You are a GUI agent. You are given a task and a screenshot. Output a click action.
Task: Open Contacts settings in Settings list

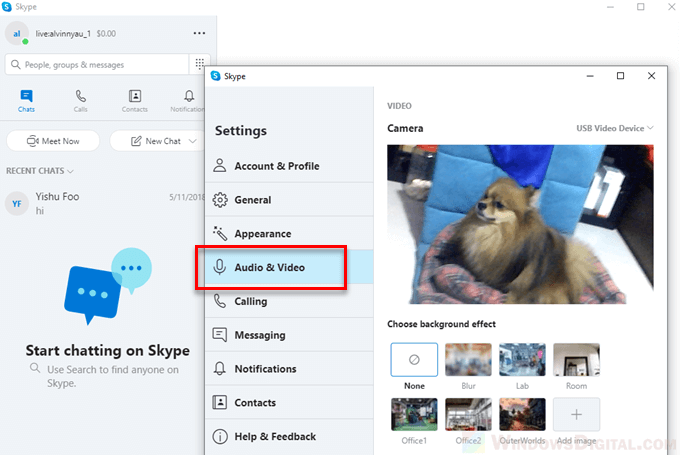pyautogui.click(x=289, y=403)
